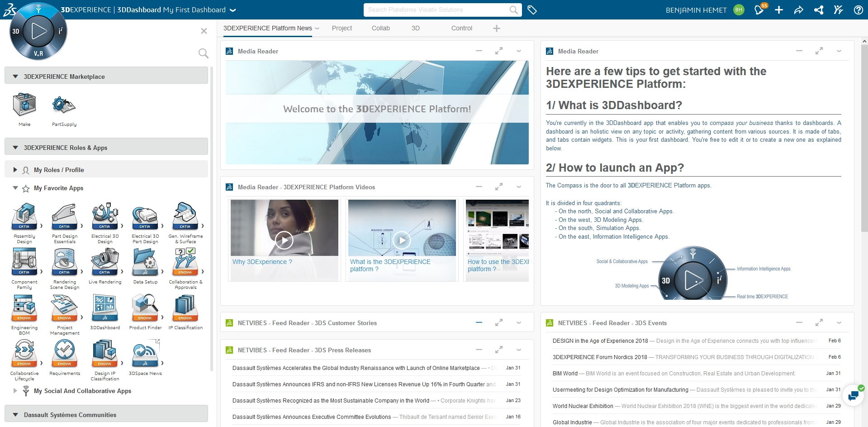Launch Engineering BOM app
The height and width of the screenshot is (427, 868).
click(x=24, y=308)
